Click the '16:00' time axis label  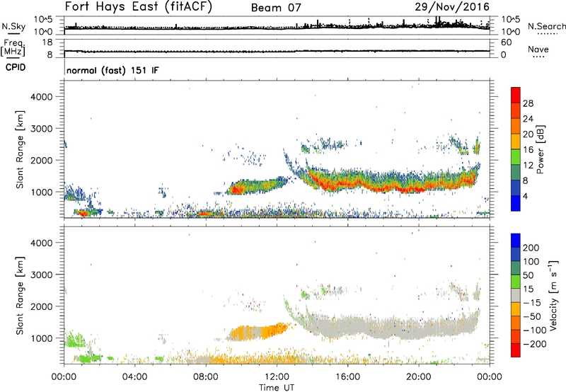(347, 377)
